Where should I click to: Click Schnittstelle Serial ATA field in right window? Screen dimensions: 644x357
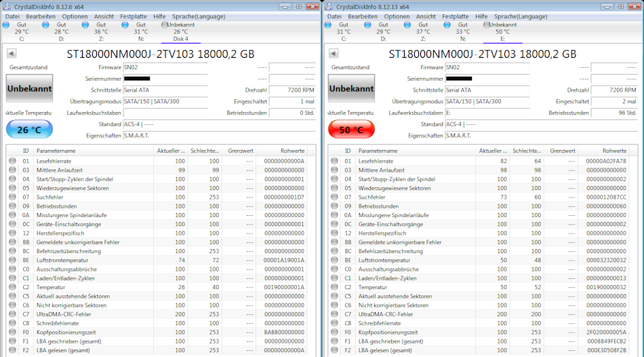(x=487, y=90)
